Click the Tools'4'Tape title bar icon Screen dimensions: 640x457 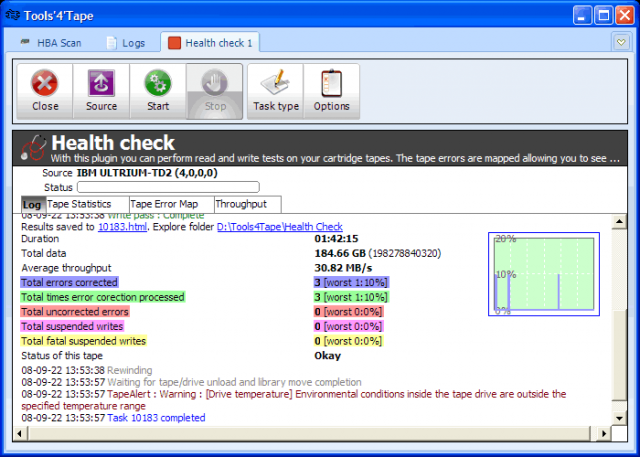click(12, 14)
